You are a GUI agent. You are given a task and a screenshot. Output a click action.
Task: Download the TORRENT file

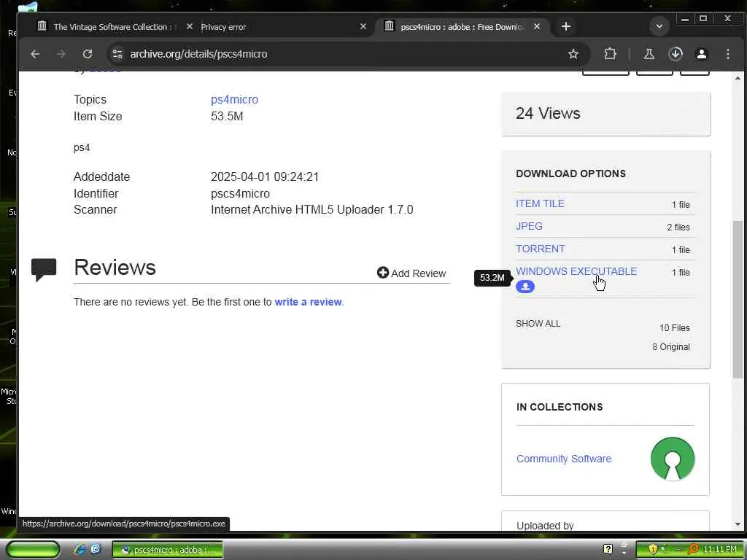click(541, 249)
